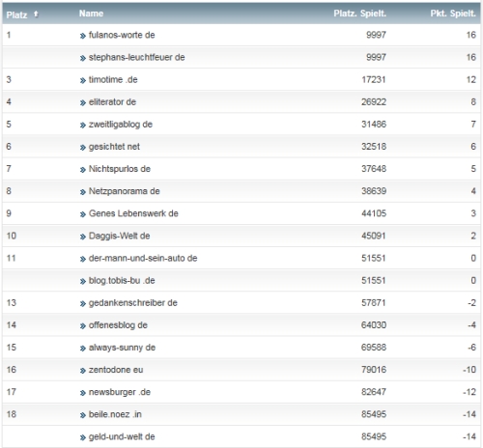Sort by Pkt. Spielt. column header

coord(453,14)
